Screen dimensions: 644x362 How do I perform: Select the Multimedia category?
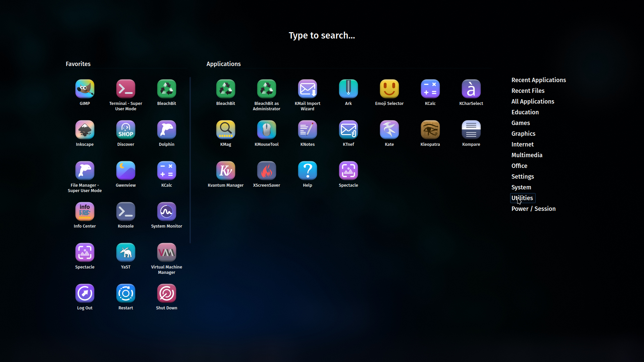coord(527,155)
